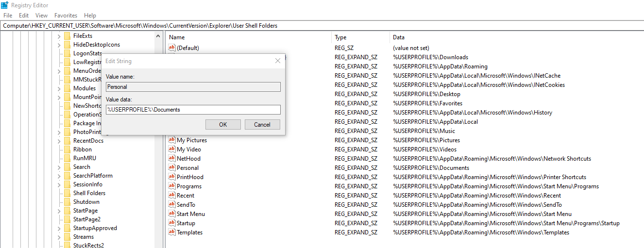Click the registry path address bar
The height and width of the screenshot is (248, 644).
pyautogui.click(x=321, y=25)
